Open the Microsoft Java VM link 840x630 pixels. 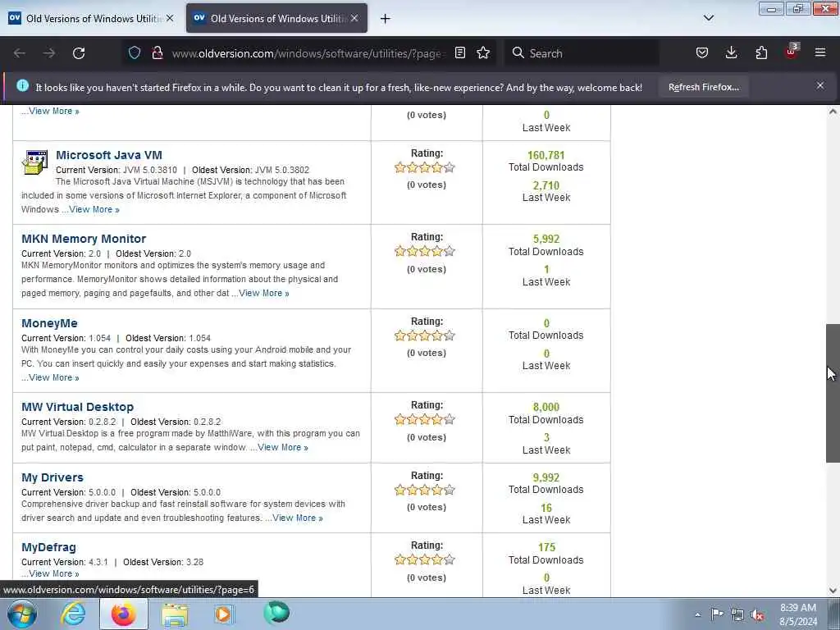109,155
